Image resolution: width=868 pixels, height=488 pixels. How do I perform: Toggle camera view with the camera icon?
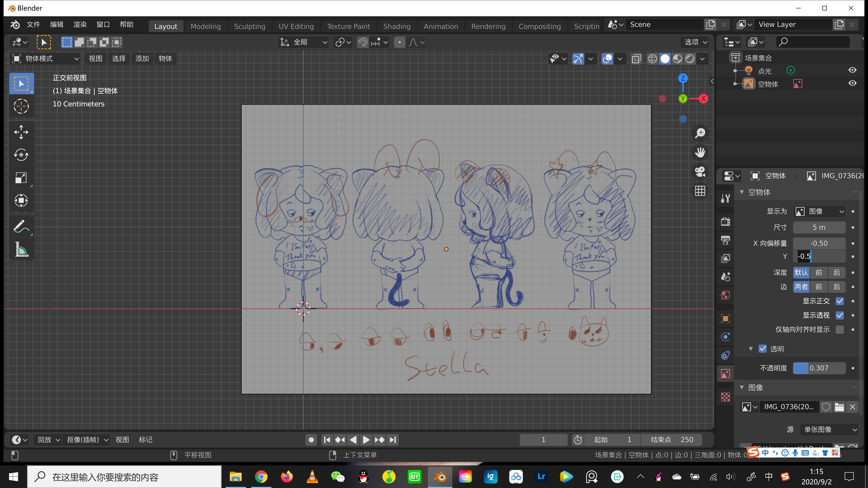click(700, 172)
